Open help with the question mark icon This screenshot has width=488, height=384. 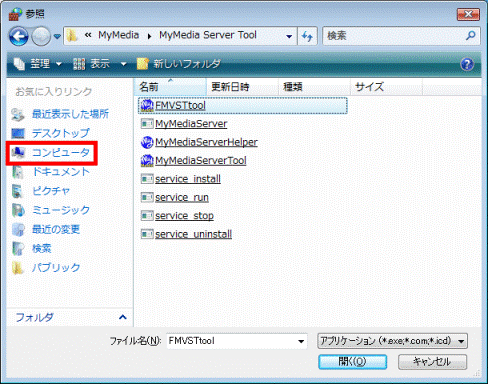(x=467, y=64)
